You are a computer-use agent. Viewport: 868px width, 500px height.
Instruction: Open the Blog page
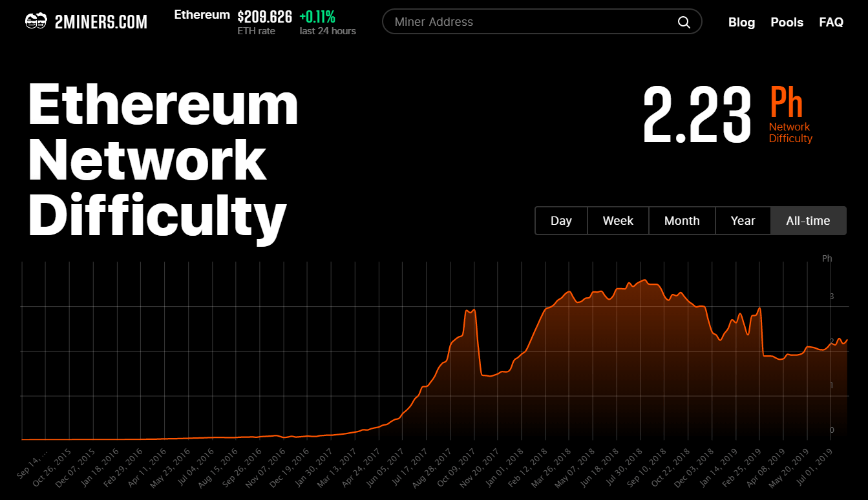741,22
